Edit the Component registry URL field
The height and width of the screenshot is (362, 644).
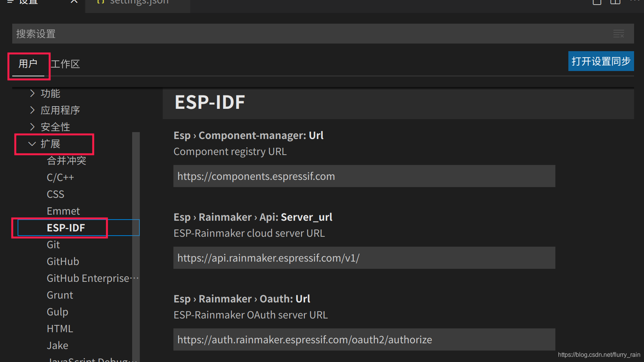(364, 176)
